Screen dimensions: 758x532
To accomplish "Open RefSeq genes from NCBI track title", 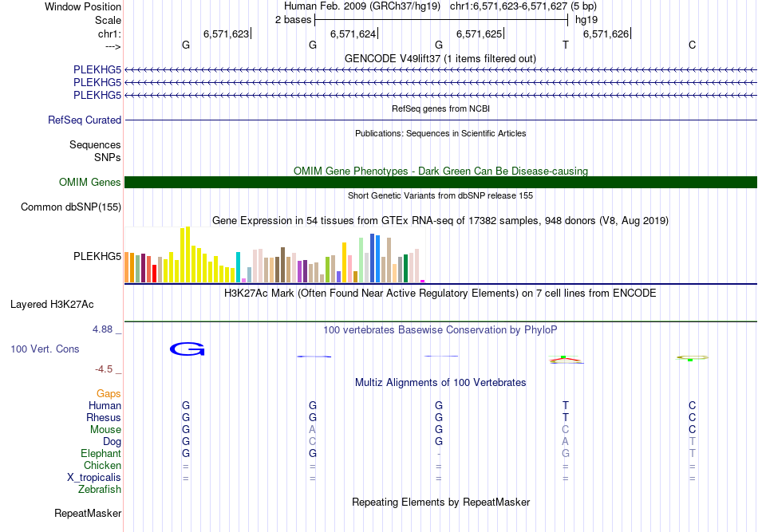I will click(440, 108).
